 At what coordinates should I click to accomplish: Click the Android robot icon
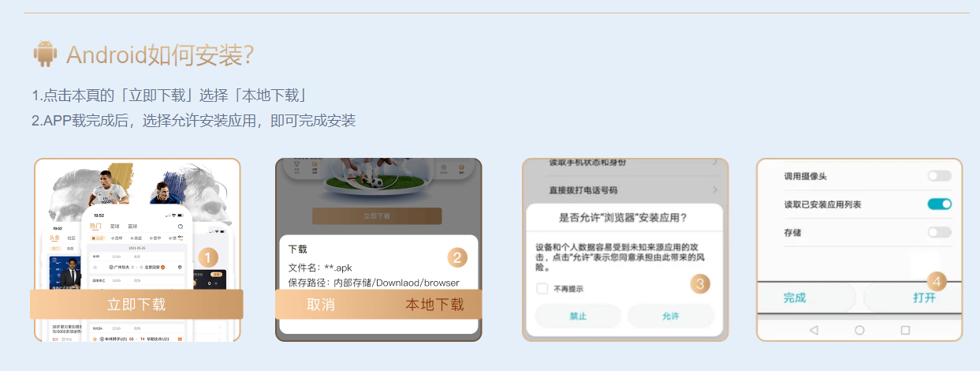pyautogui.click(x=45, y=54)
